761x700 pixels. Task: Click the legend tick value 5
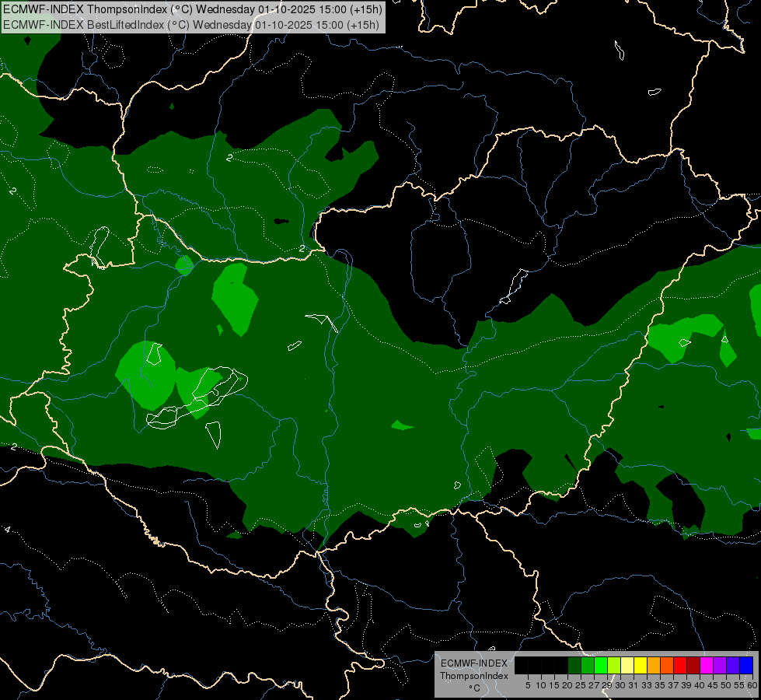(x=528, y=685)
